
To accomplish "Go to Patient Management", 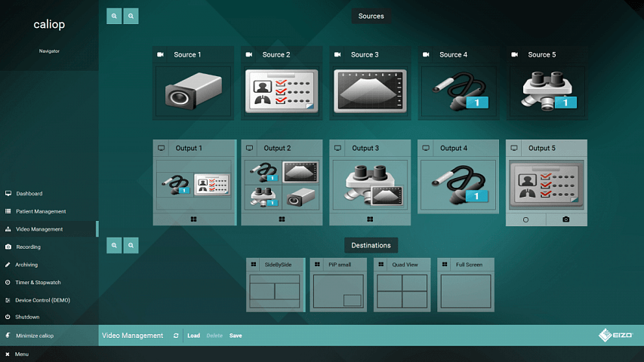I will tap(41, 211).
